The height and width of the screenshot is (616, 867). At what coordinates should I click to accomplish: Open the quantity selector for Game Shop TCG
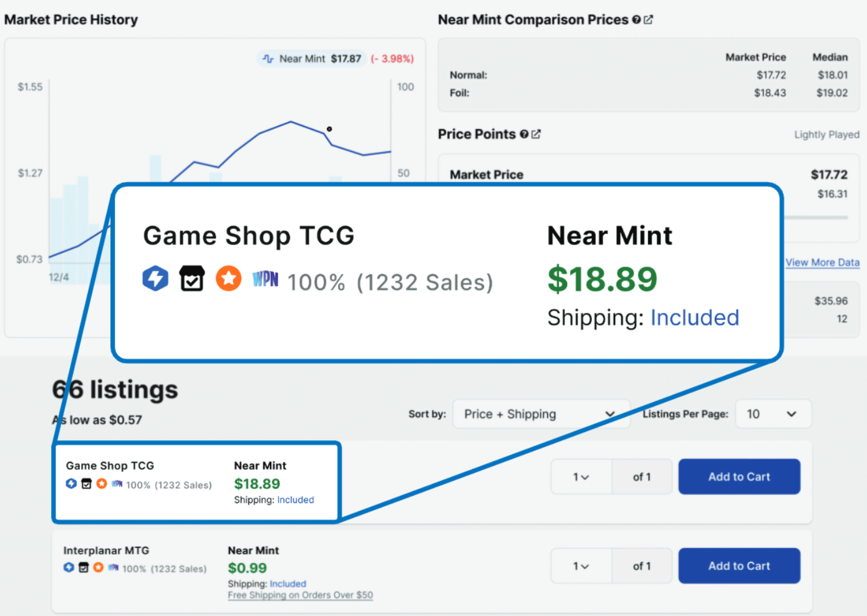pyautogui.click(x=581, y=476)
